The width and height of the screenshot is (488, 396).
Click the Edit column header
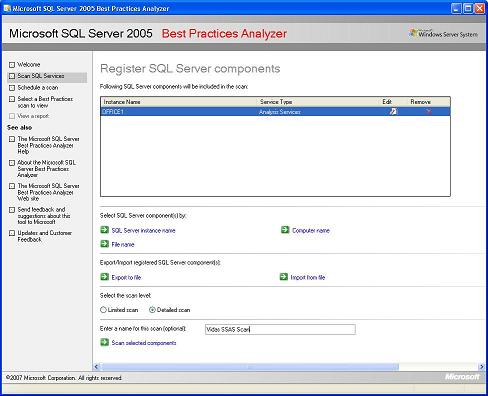click(387, 102)
